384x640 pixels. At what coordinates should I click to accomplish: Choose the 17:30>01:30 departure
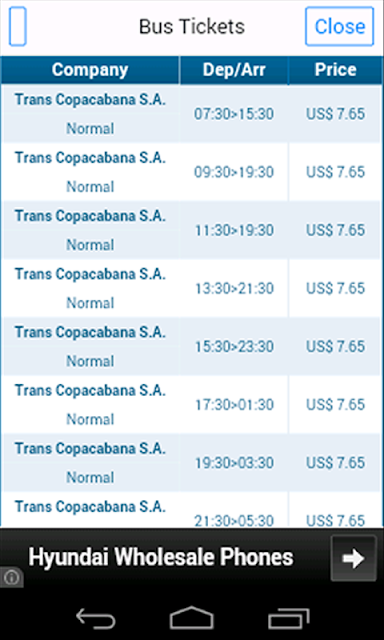[192, 404]
